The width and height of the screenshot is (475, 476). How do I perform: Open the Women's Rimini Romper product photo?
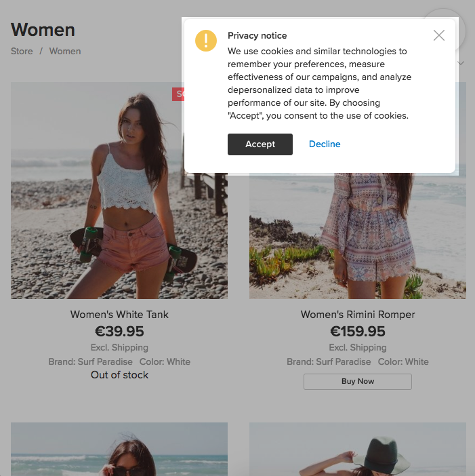358,236
